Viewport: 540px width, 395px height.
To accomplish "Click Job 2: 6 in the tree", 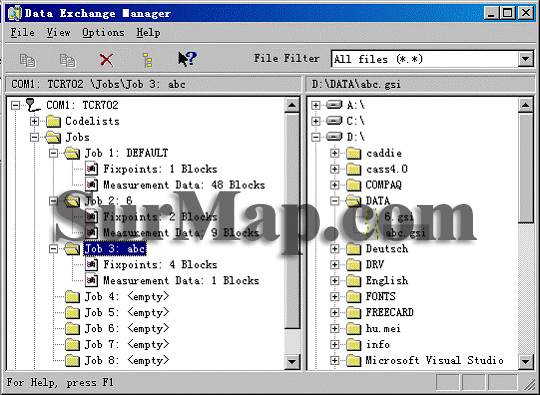I will click(108, 201).
